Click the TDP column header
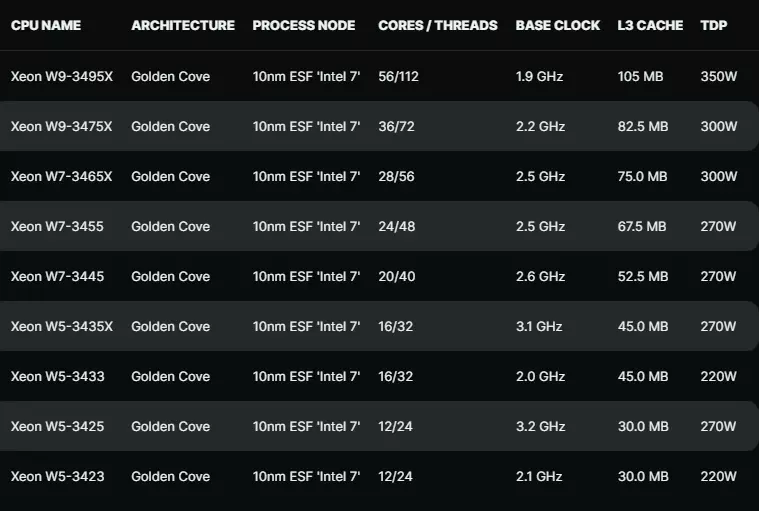Viewport: 759px width, 511px height. click(713, 25)
